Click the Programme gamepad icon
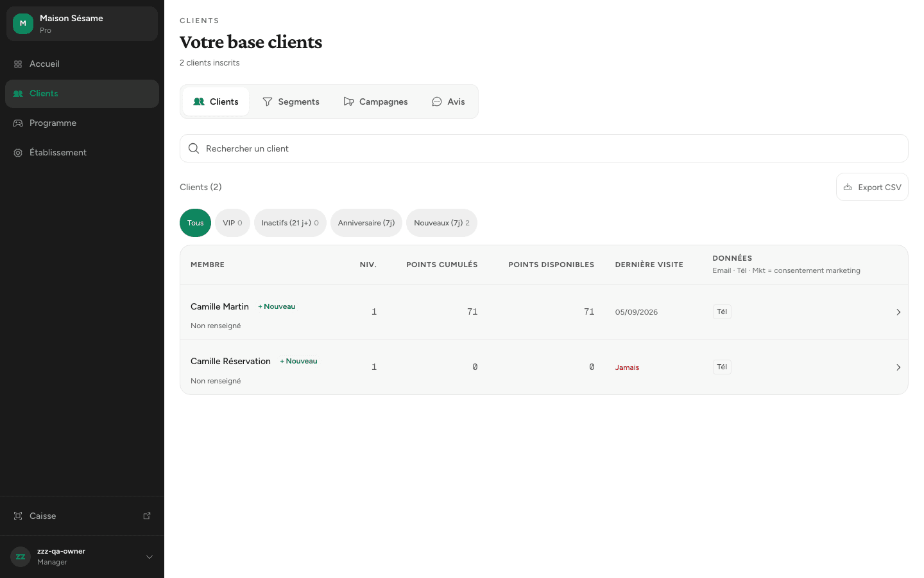924x578 pixels. click(x=18, y=123)
